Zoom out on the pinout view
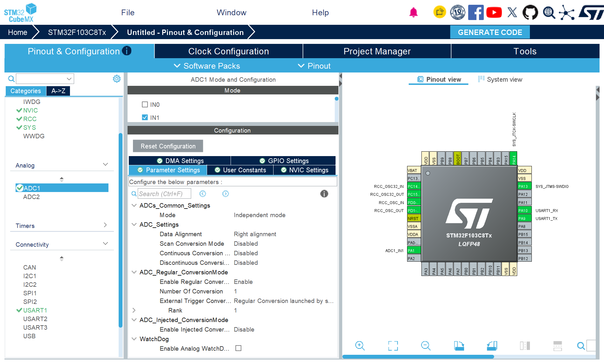The image size is (604, 364). 426,346
